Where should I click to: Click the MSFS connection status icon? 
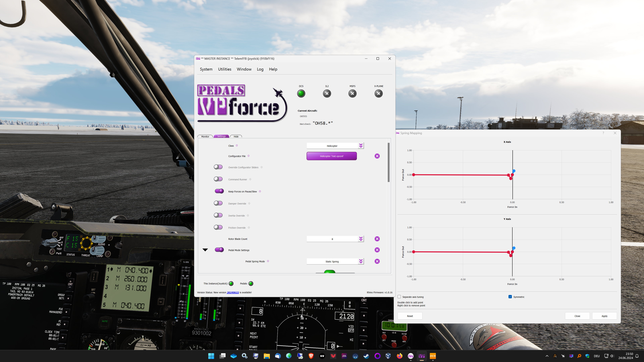352,94
